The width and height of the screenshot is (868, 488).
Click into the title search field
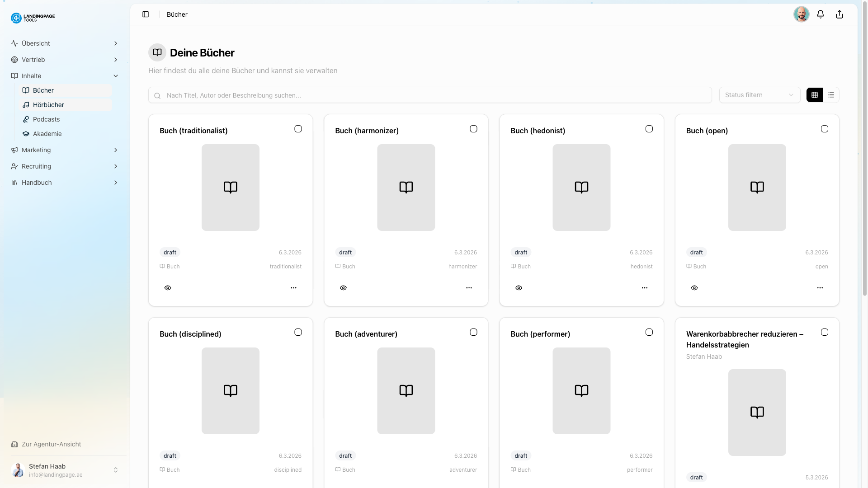point(316,95)
